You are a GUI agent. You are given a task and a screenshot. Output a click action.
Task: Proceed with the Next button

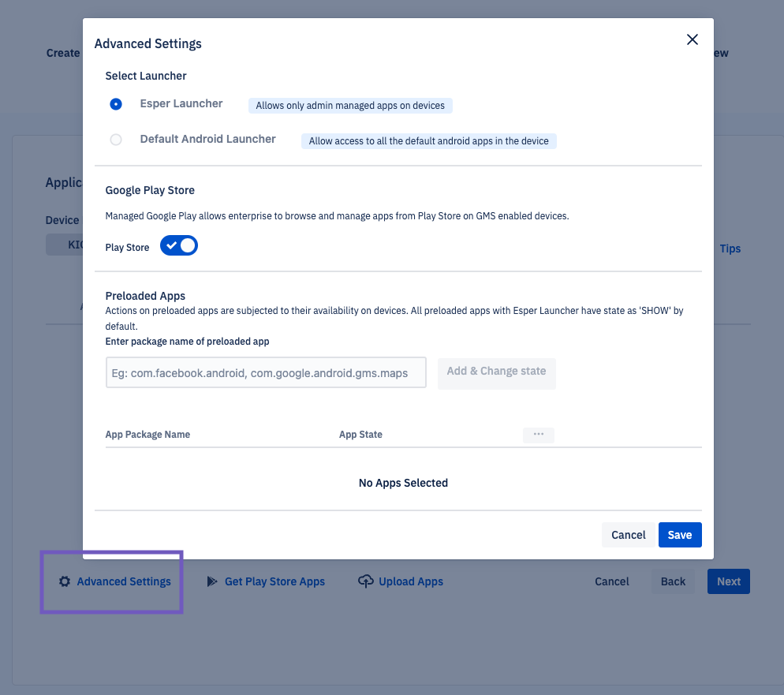tap(729, 581)
